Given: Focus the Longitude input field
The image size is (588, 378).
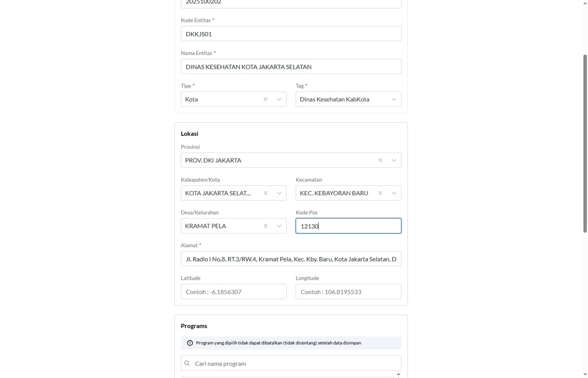Looking at the screenshot, I should click(348, 292).
